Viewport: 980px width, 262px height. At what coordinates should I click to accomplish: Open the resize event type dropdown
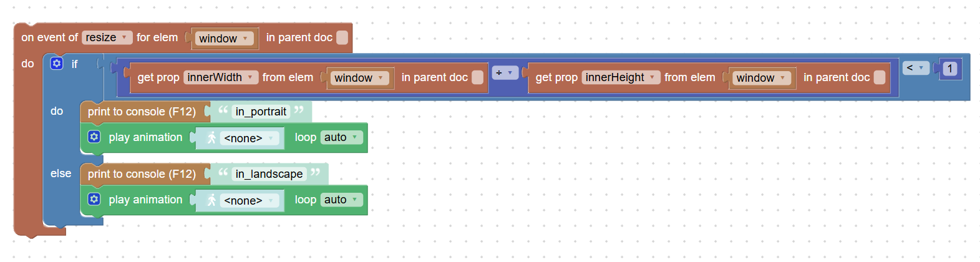107,37
